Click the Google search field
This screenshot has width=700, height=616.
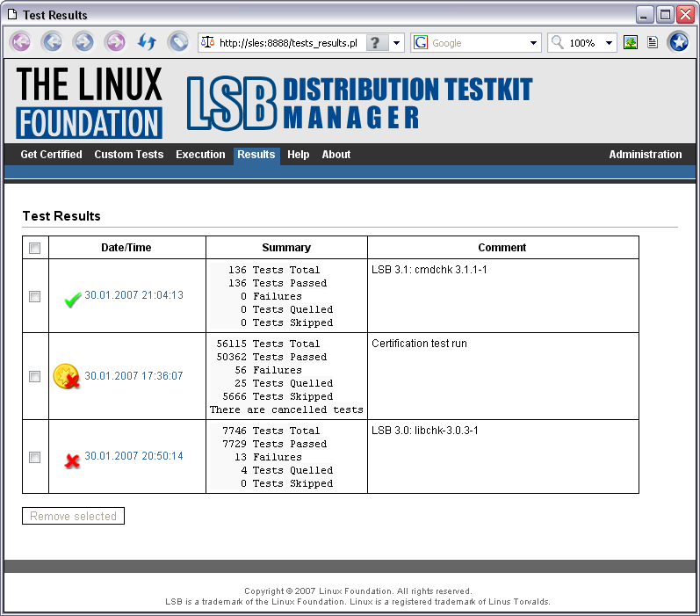478,43
